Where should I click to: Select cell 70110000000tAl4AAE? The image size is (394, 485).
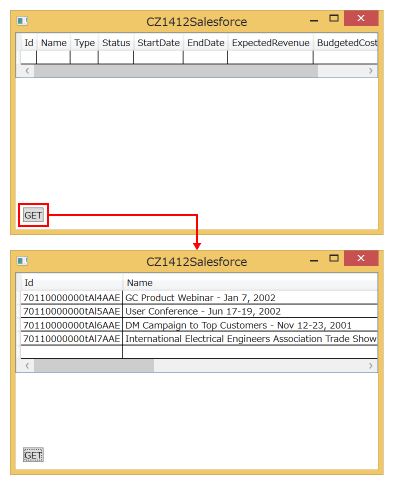[x=72, y=298]
